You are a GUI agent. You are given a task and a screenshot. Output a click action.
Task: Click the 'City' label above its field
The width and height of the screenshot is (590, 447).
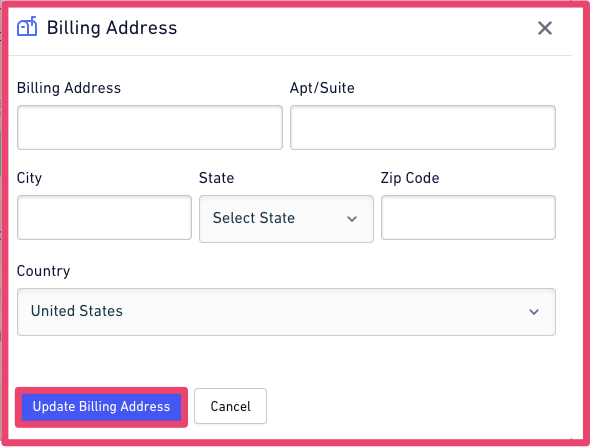point(29,178)
